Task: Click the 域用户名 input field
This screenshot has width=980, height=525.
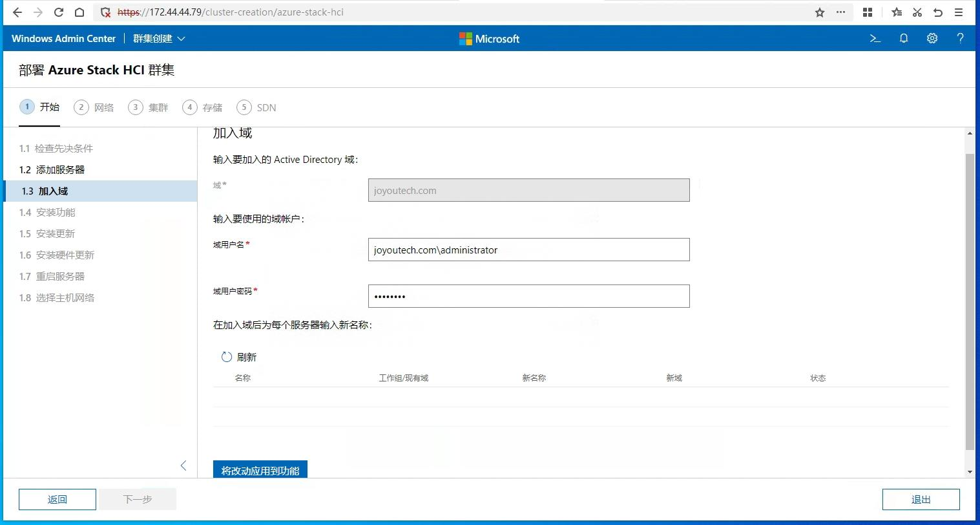Action: tap(528, 250)
